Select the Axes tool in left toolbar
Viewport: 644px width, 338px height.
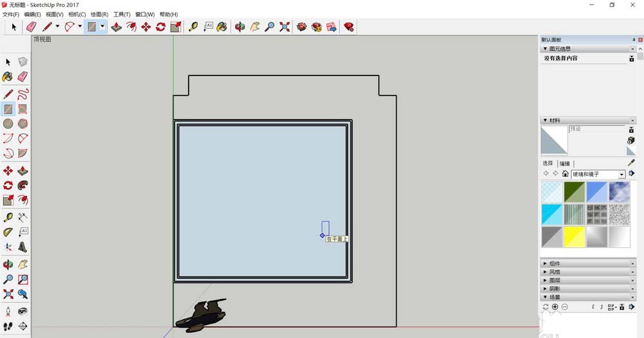[x=8, y=247]
